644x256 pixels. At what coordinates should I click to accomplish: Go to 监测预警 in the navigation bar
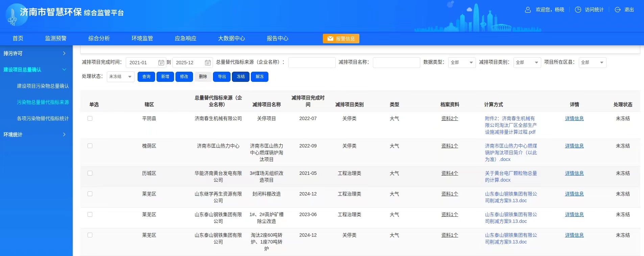tap(56, 39)
